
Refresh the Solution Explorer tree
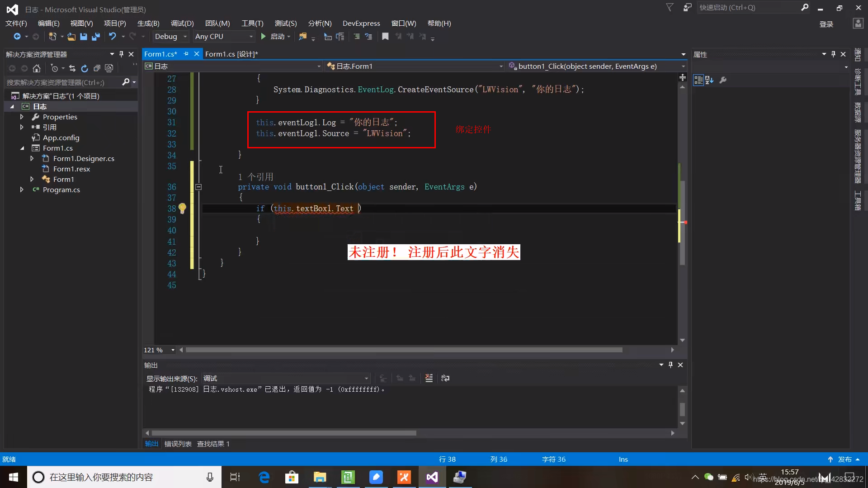[84, 68]
